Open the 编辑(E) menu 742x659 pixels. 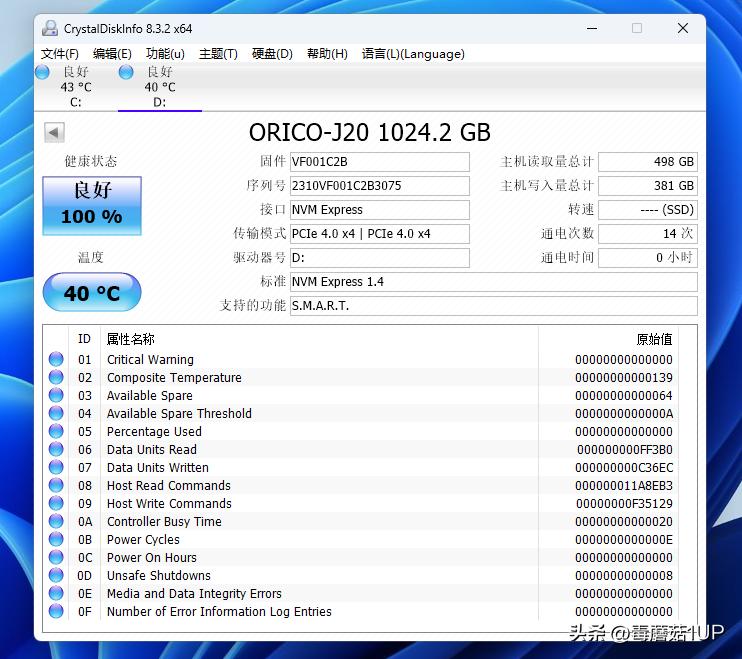pos(112,54)
